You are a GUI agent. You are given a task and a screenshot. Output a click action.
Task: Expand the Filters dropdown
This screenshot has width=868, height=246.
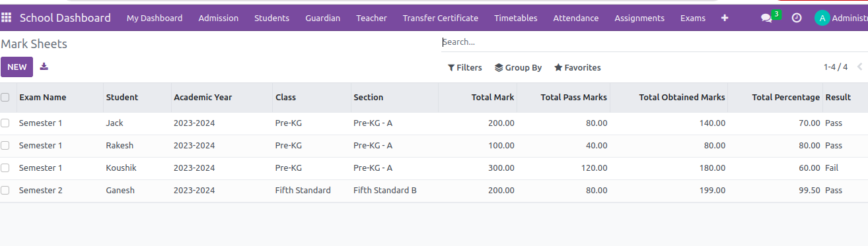pos(464,67)
